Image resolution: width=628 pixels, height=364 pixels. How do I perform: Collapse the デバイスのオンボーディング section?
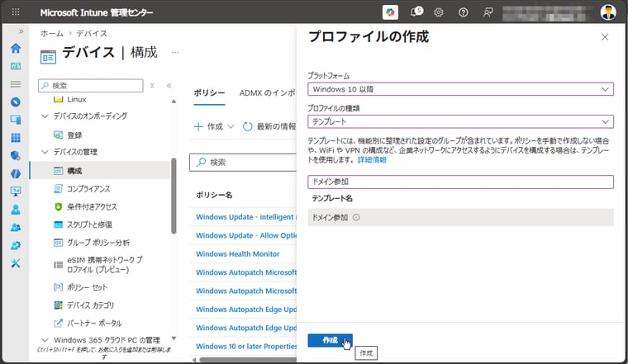[45, 116]
